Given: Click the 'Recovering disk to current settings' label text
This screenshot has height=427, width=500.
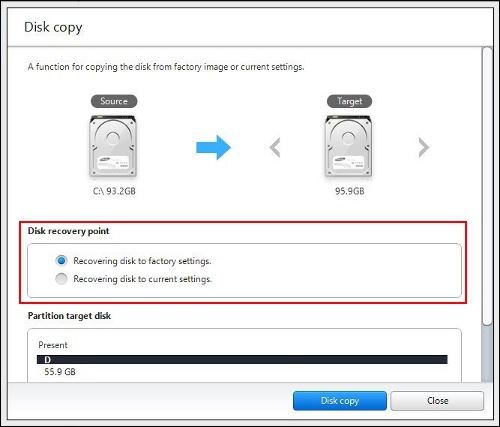Looking at the screenshot, I should [143, 279].
